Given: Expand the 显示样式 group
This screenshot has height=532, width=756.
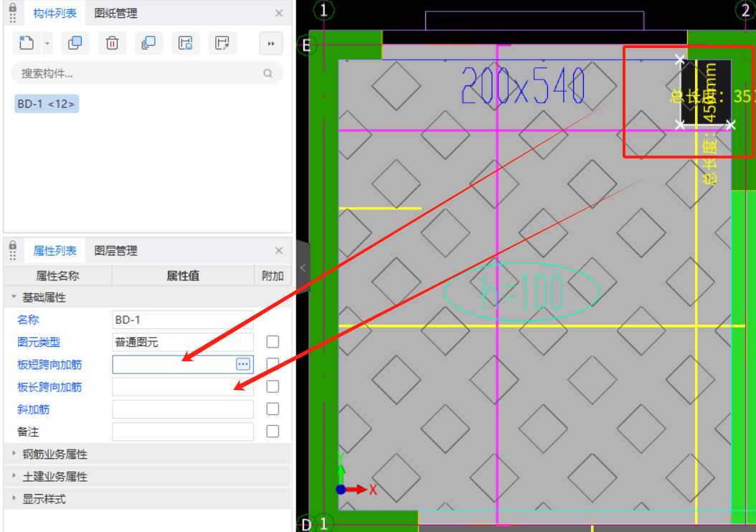Looking at the screenshot, I should coord(14,499).
